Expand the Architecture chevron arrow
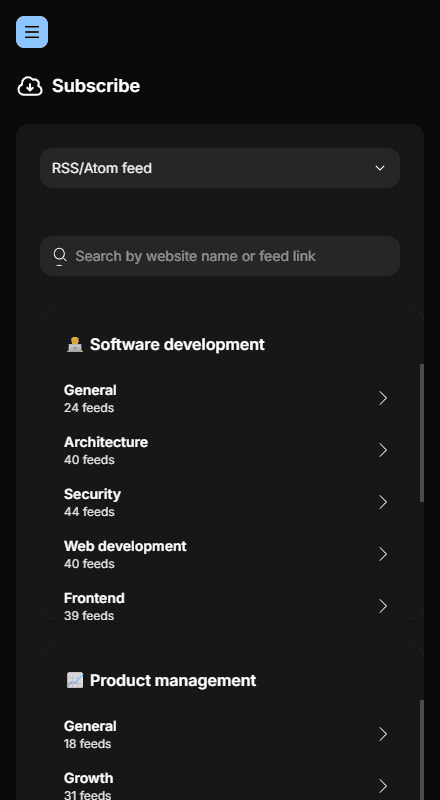 383,450
